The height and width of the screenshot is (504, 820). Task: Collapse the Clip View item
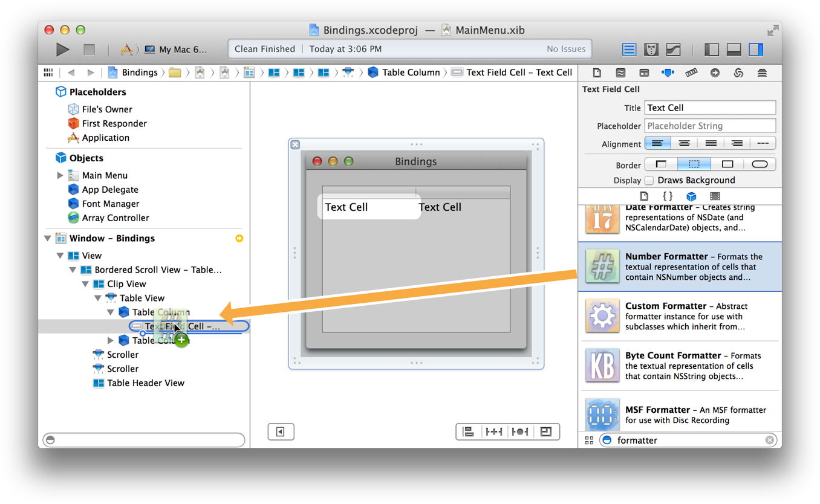[x=85, y=284]
